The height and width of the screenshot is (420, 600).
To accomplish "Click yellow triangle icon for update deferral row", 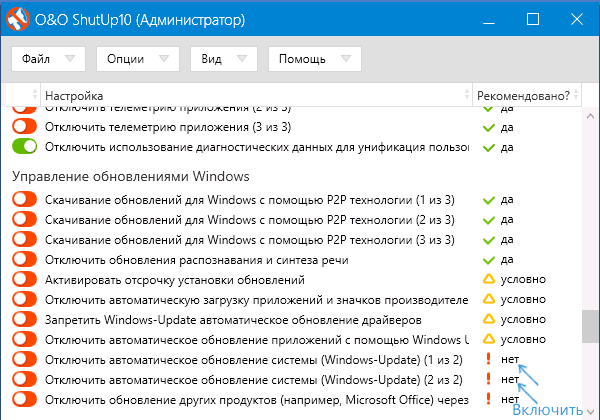I will coord(489,279).
